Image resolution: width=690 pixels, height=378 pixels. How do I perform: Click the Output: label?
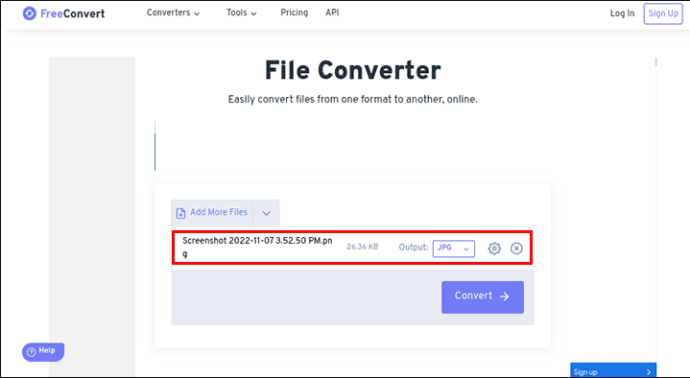pos(413,247)
